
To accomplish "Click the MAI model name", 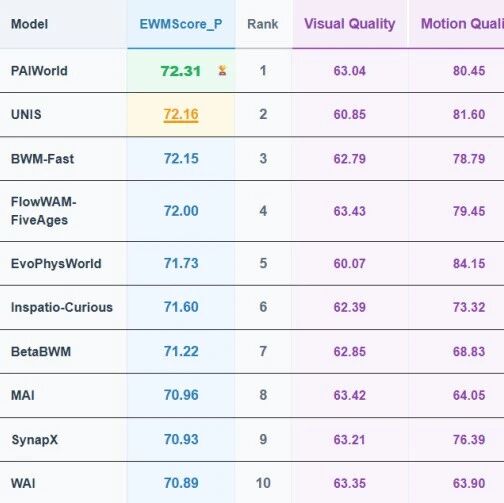I will [x=23, y=395].
